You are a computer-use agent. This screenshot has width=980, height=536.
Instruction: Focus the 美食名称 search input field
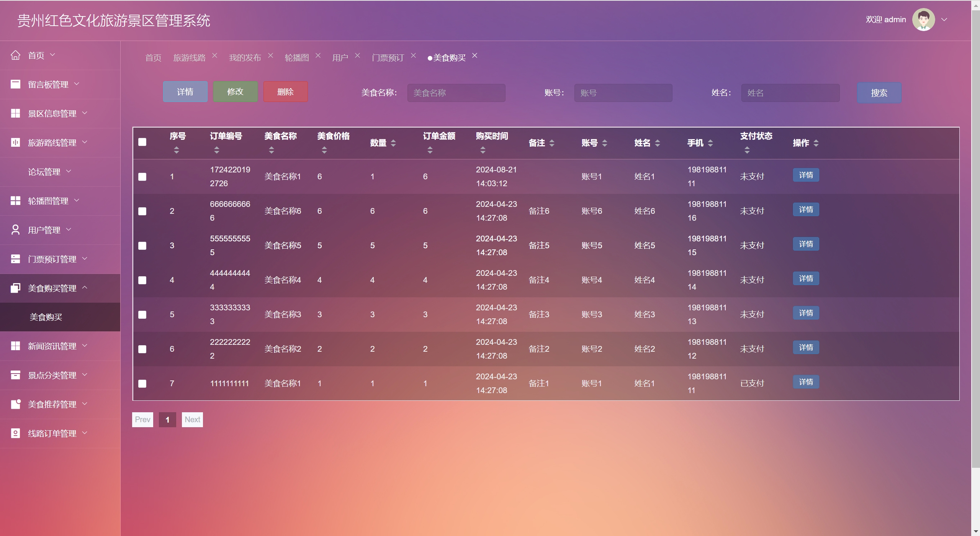[456, 93]
